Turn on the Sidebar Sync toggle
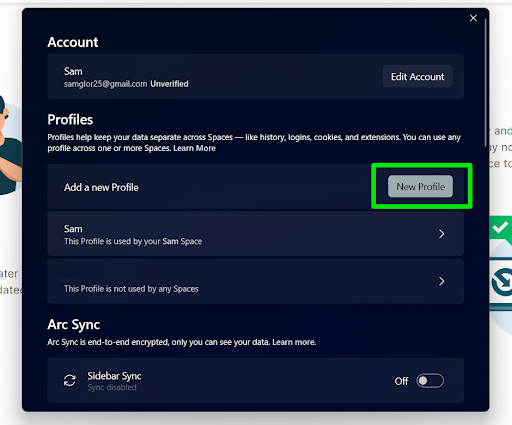This screenshot has width=512, height=425. 430,381
